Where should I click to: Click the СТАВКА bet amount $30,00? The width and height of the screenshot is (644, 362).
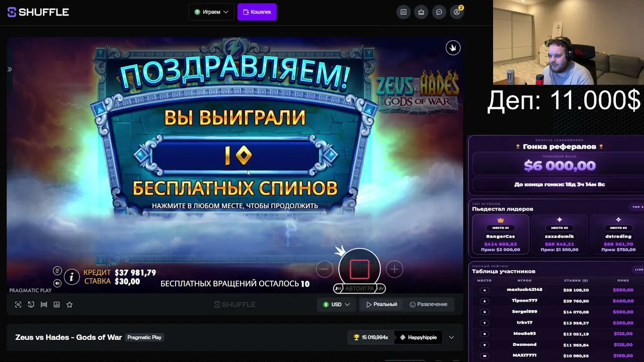pyautogui.click(x=112, y=282)
